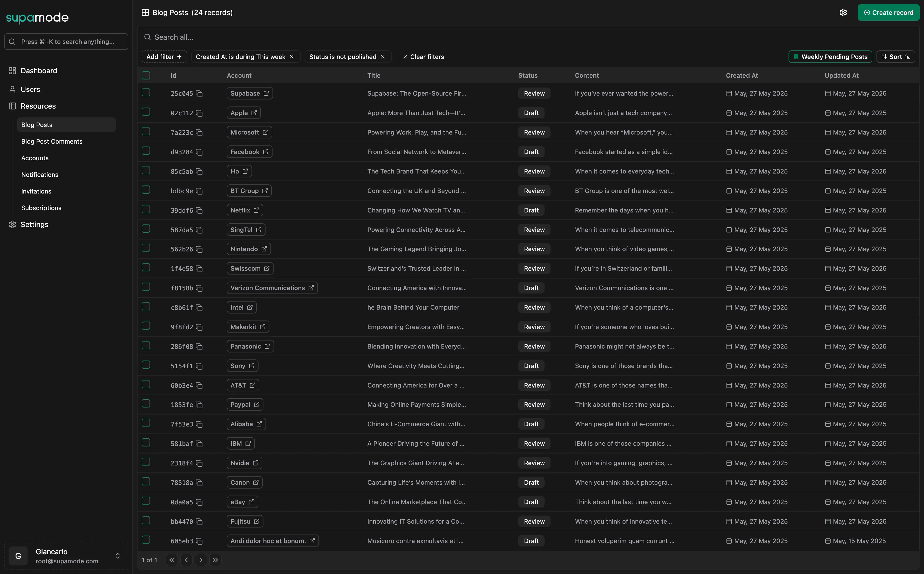Sort by the Created At column header
The image size is (924, 574).
tap(742, 76)
